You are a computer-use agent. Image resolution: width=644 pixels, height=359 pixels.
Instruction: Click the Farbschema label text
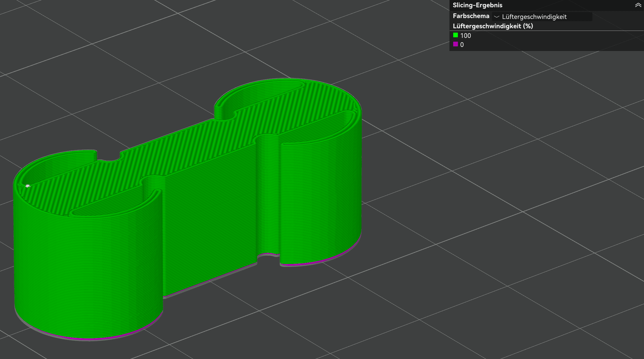click(x=471, y=16)
